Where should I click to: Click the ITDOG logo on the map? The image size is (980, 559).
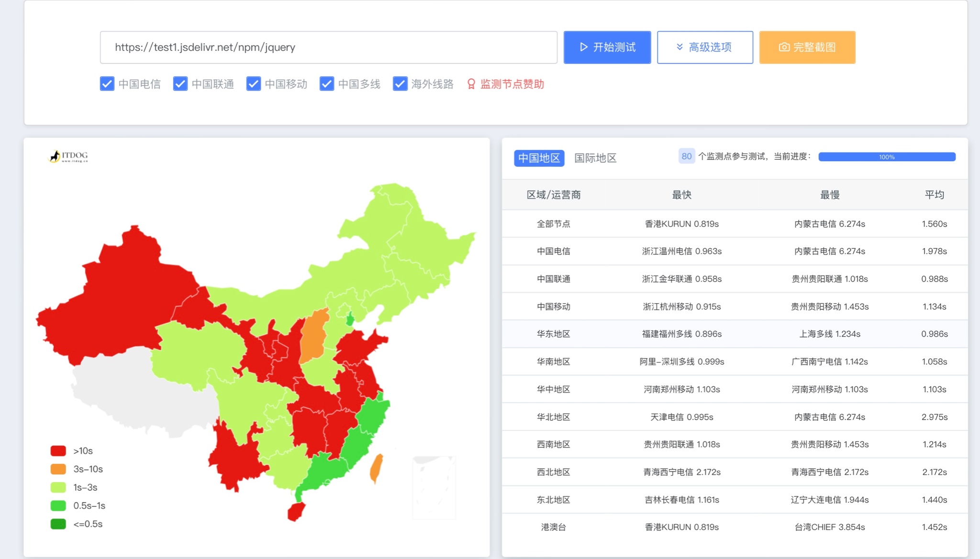click(69, 156)
